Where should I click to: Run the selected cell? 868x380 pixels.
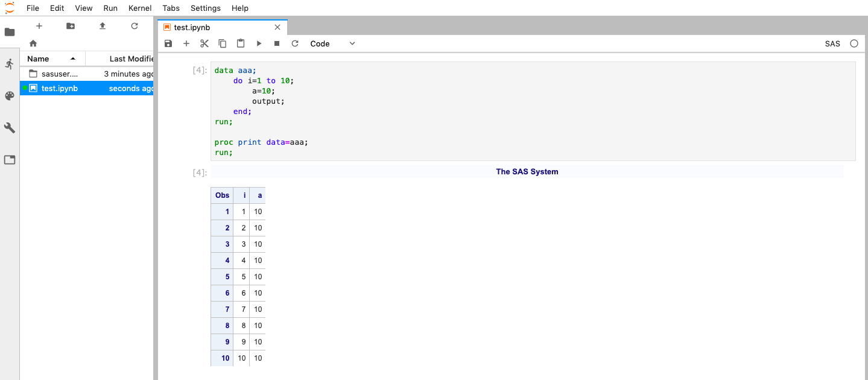click(x=259, y=43)
